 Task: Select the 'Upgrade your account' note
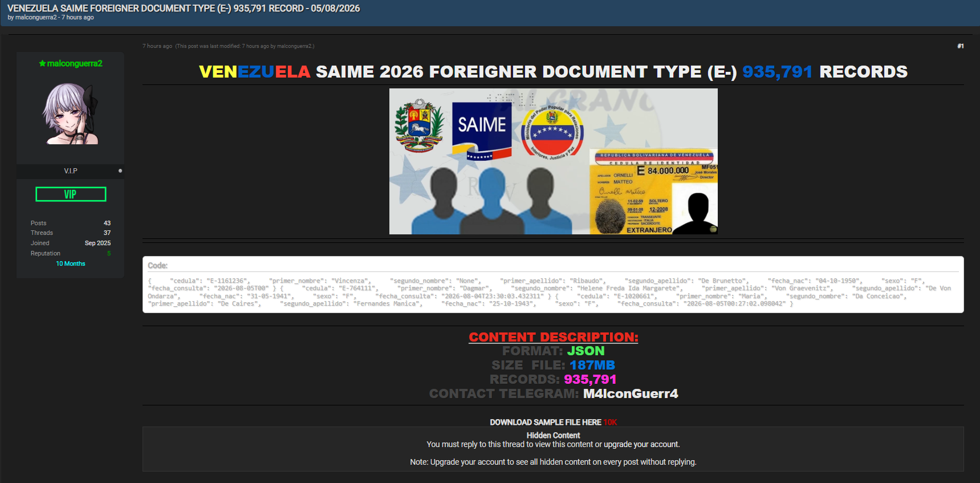(553, 462)
